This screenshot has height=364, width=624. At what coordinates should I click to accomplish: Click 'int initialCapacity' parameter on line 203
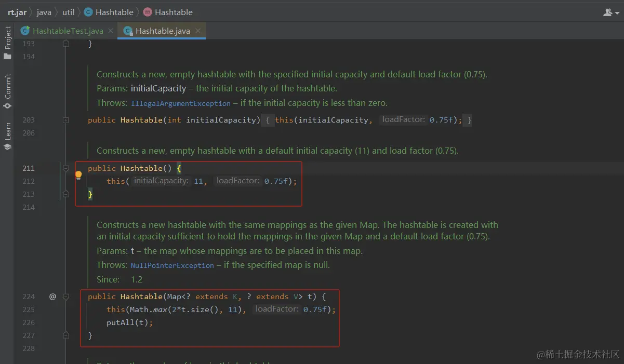(x=212, y=120)
